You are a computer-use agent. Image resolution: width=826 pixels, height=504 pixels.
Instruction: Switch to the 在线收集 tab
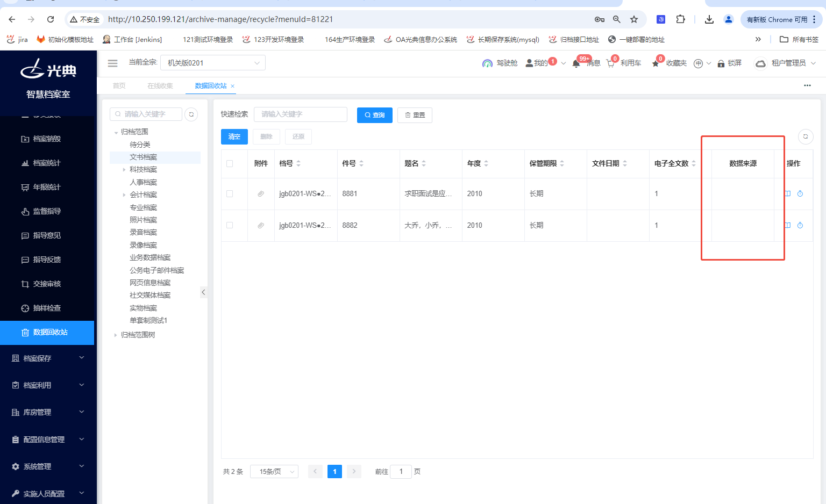[160, 86]
